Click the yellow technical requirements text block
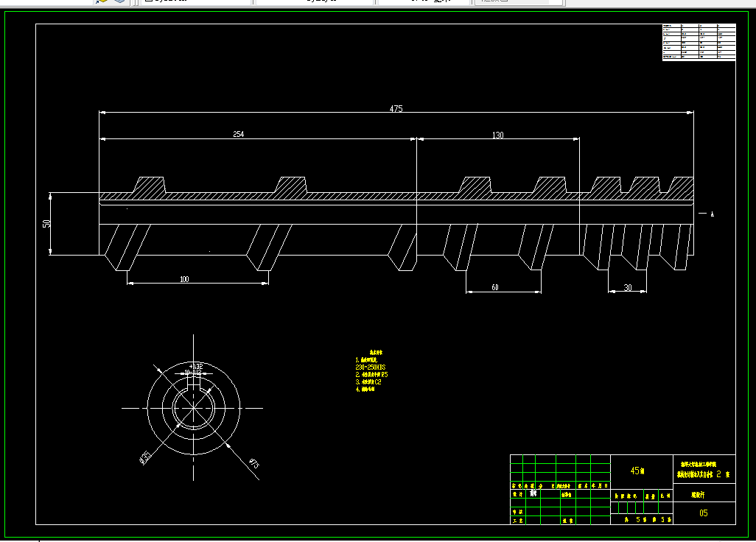 point(371,371)
